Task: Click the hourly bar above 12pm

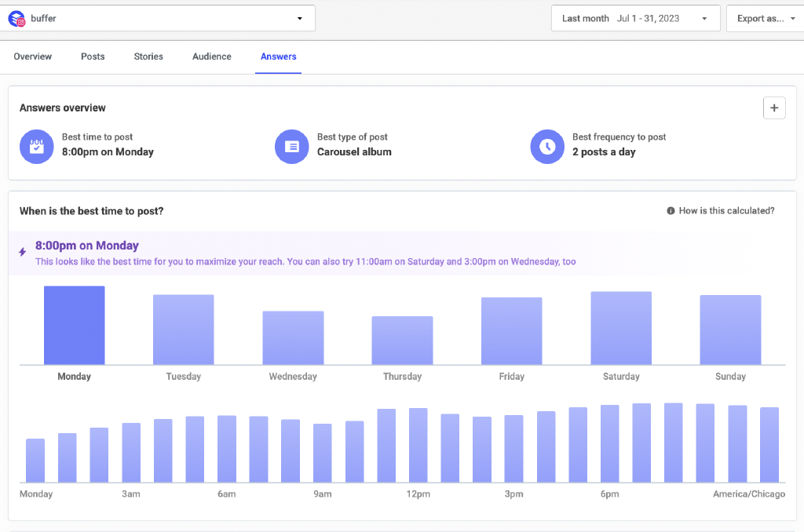Action: [x=418, y=445]
